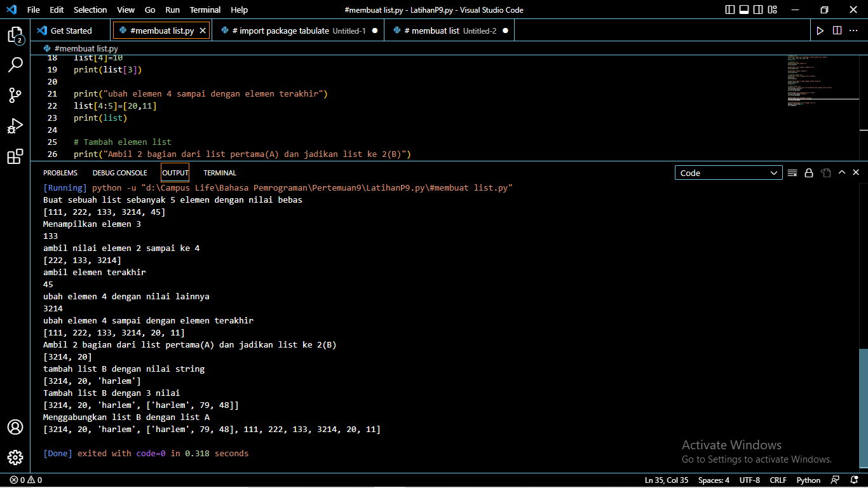Open the Terminal menu
The height and width of the screenshot is (488, 868).
point(205,10)
